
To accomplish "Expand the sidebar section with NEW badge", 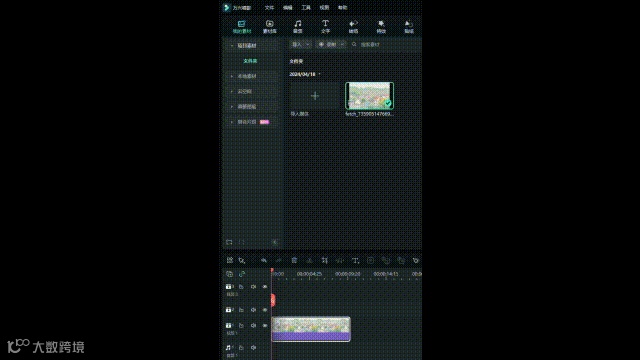I will point(232,122).
